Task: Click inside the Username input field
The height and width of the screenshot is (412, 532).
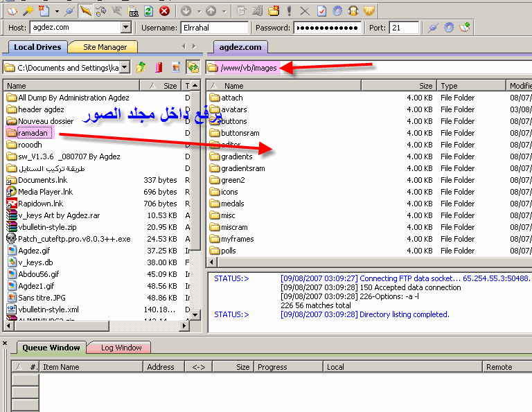Action: pos(215,28)
